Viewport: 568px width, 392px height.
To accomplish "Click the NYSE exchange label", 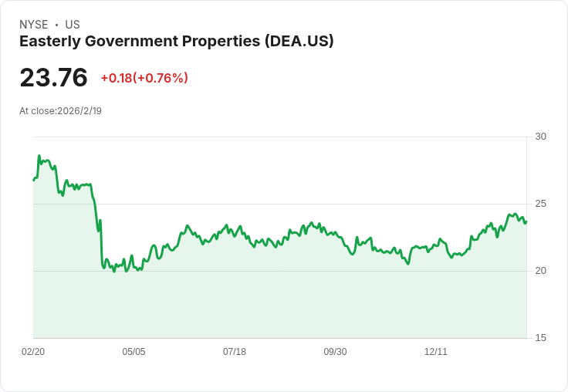I will 34,25.
